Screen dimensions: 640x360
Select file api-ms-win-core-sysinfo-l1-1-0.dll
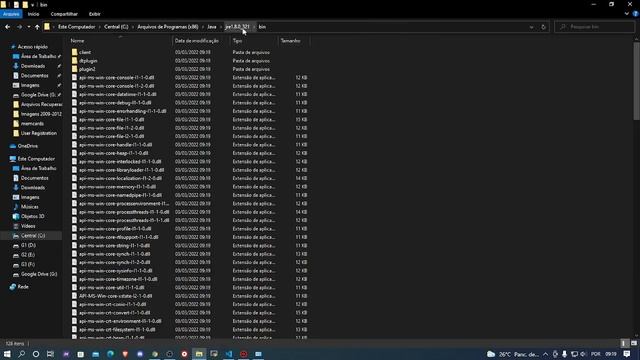(x=116, y=271)
